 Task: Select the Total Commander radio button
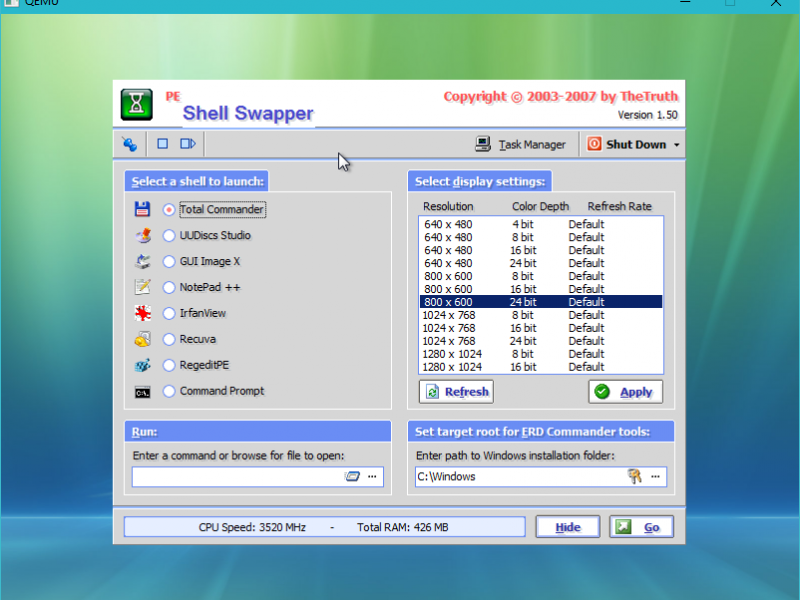pyautogui.click(x=169, y=210)
